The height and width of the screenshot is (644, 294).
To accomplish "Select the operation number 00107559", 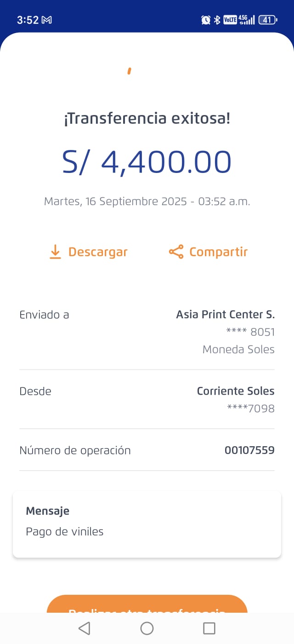I will coord(249,450).
